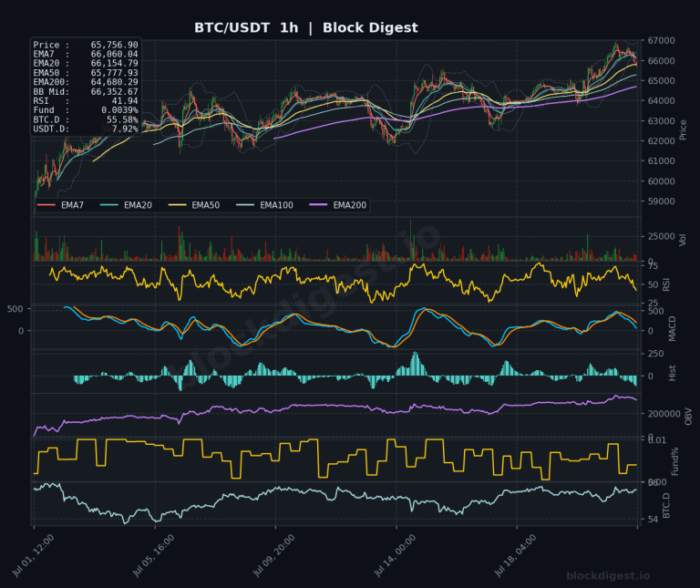The height and width of the screenshot is (588, 700).
Task: Select the EMA50 65,777.93 stats row
Action: (x=86, y=73)
